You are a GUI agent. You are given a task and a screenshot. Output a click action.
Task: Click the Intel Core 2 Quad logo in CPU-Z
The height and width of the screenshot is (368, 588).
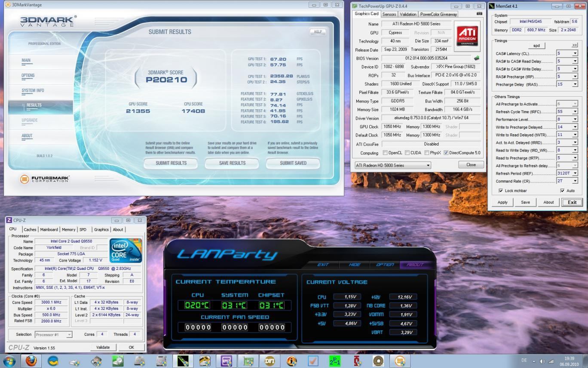coord(126,250)
